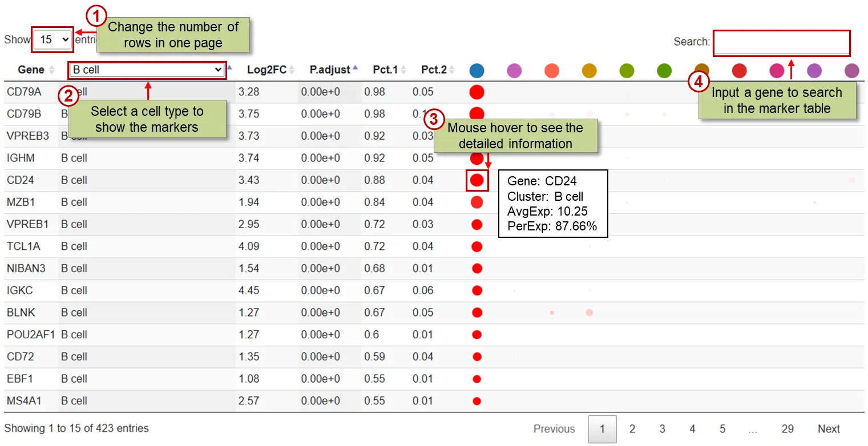Click inside the Search input box
This screenshot has height=446, width=868.
tap(781, 43)
